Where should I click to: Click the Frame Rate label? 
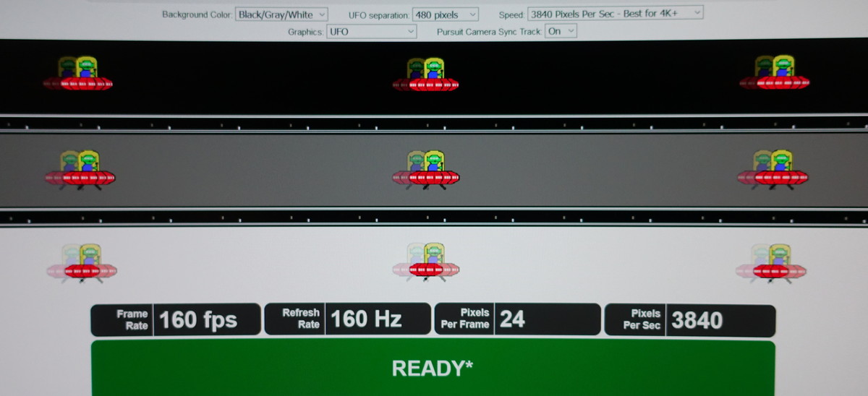pos(132,319)
